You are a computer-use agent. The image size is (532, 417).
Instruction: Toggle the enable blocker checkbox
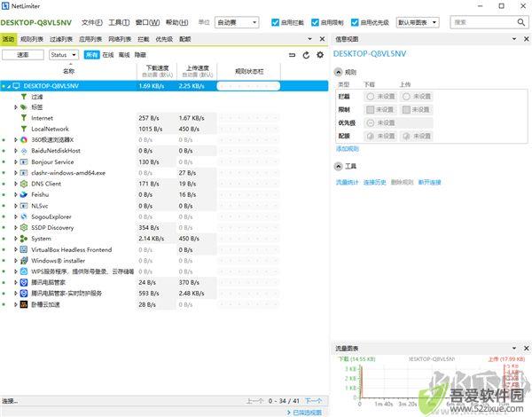coord(275,22)
